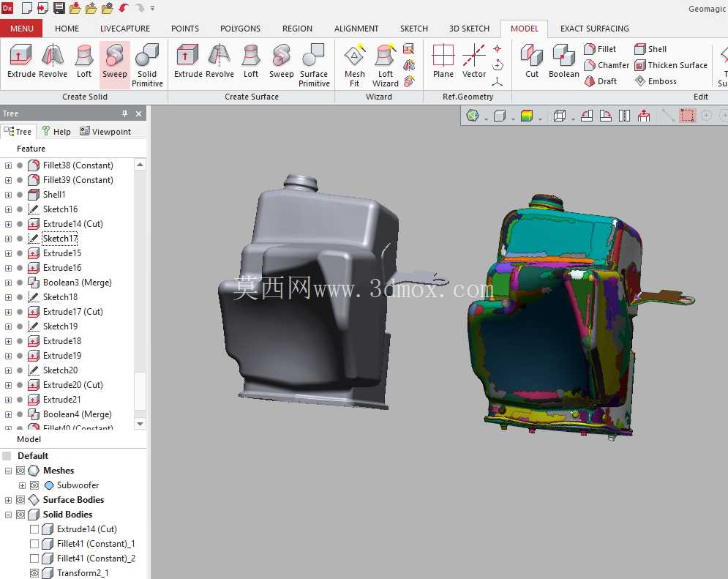Toggle visibility of Surface Bodies group
This screenshot has width=728, height=579.
coord(20,500)
